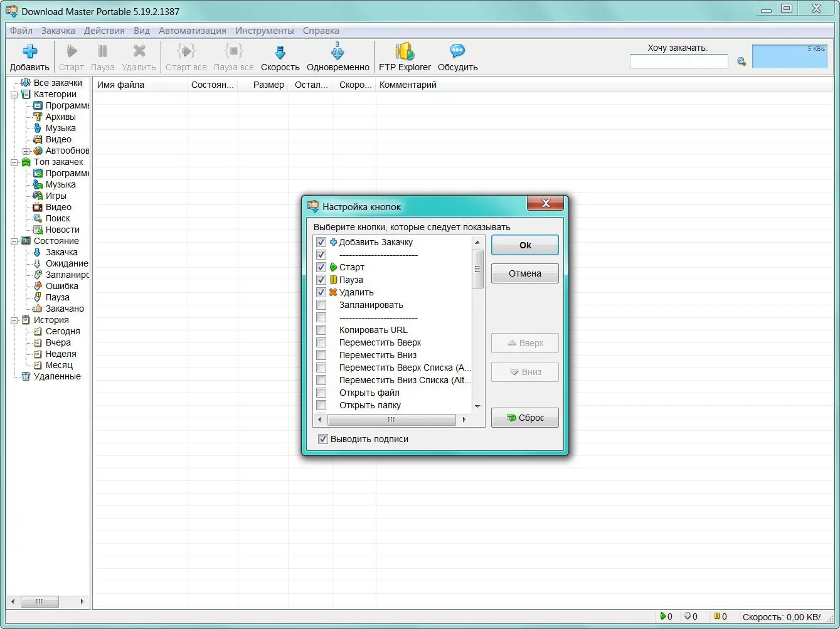
Task: Uncheck the Добавить Закачку checkbox
Action: [321, 242]
